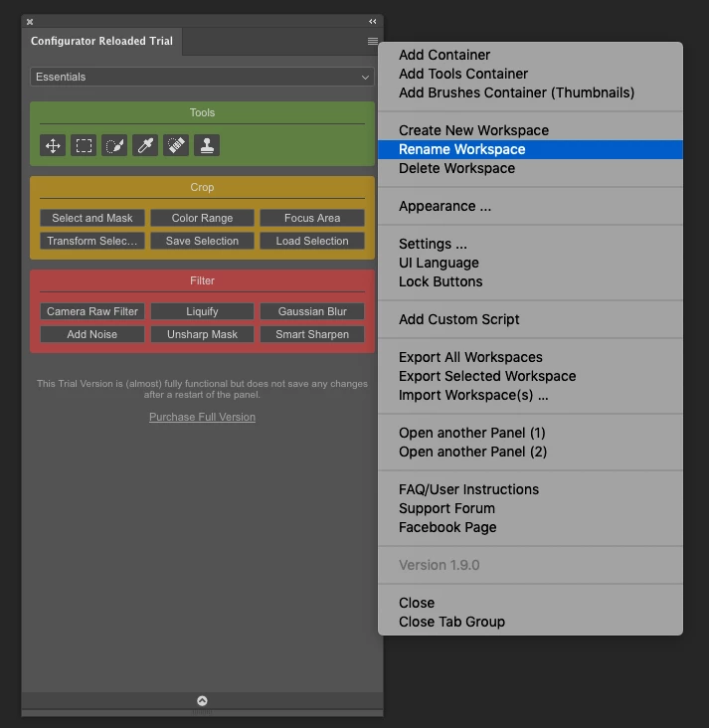
Task: Choose Open another Panel (2)
Action: 530,452
